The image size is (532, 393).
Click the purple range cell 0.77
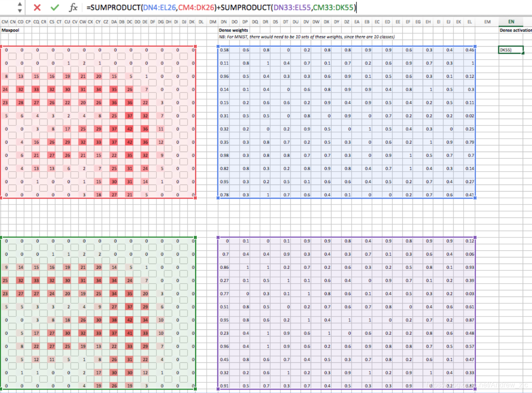(224, 293)
